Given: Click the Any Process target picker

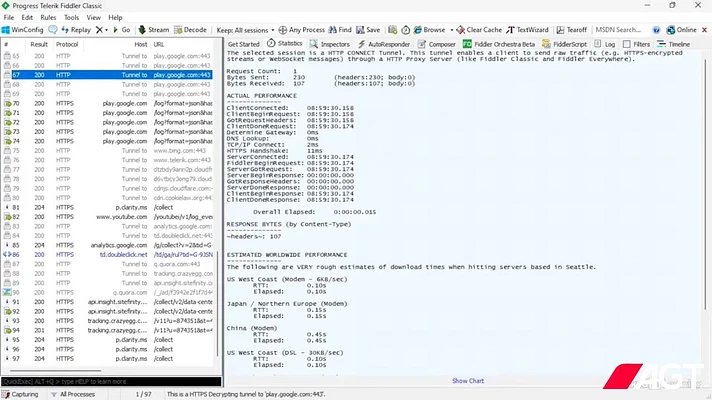Looking at the screenshot, I should click(302, 30).
